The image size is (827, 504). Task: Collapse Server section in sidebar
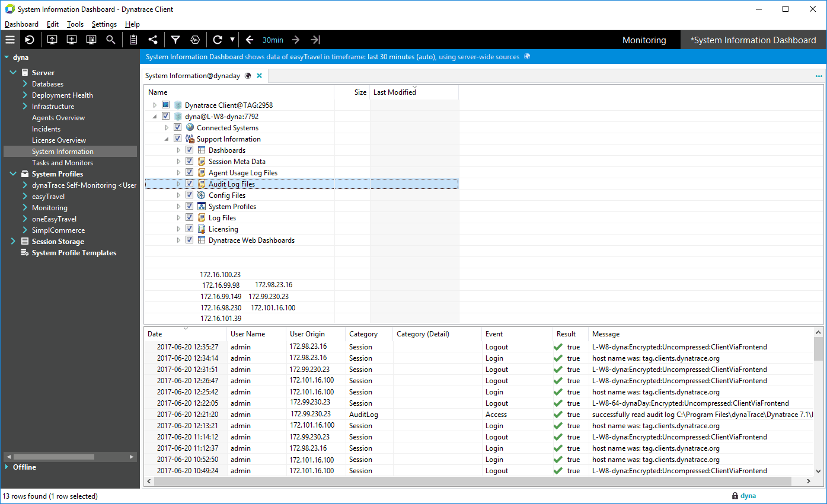[x=13, y=73]
